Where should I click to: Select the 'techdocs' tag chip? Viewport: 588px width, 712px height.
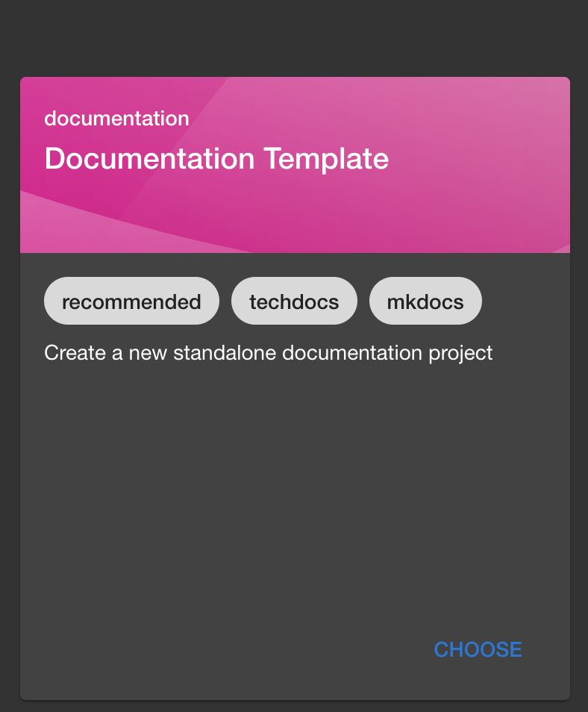[x=294, y=302]
